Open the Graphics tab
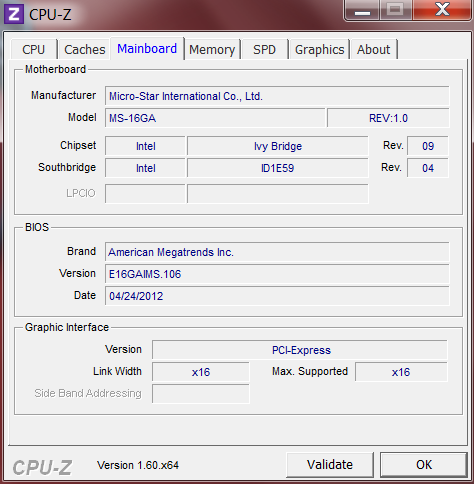 point(319,50)
